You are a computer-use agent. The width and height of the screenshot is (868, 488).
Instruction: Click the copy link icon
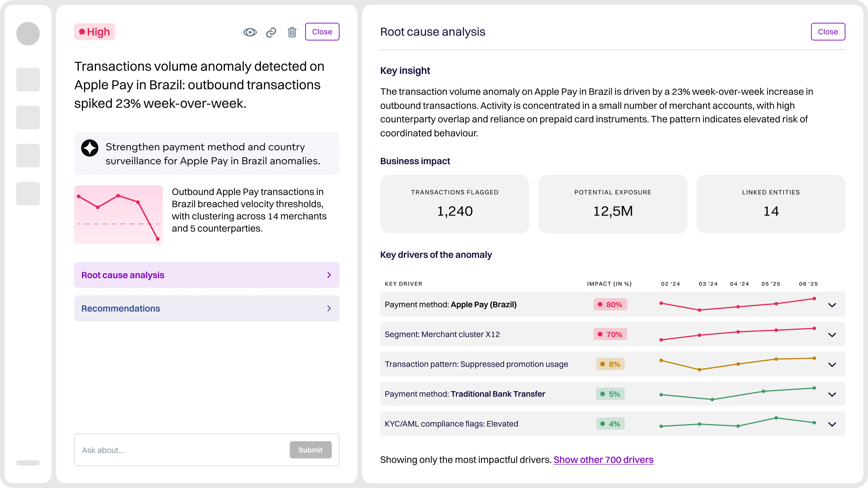coord(271,32)
